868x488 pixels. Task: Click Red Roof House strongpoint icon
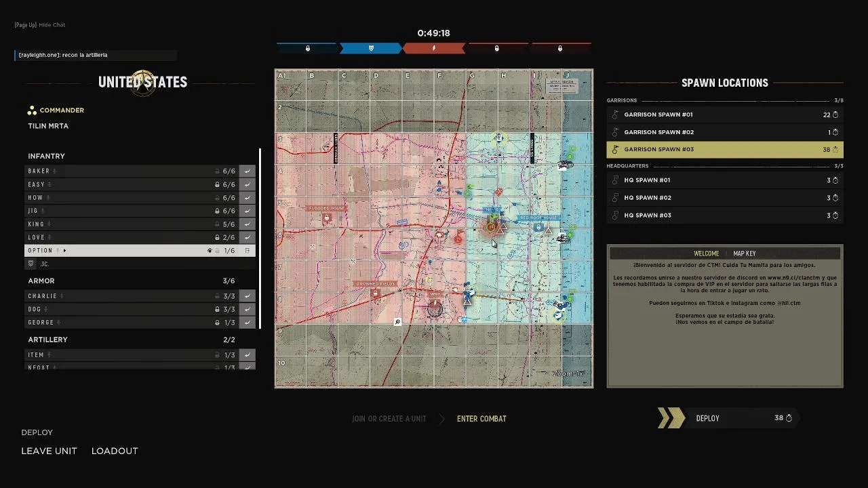538,228
